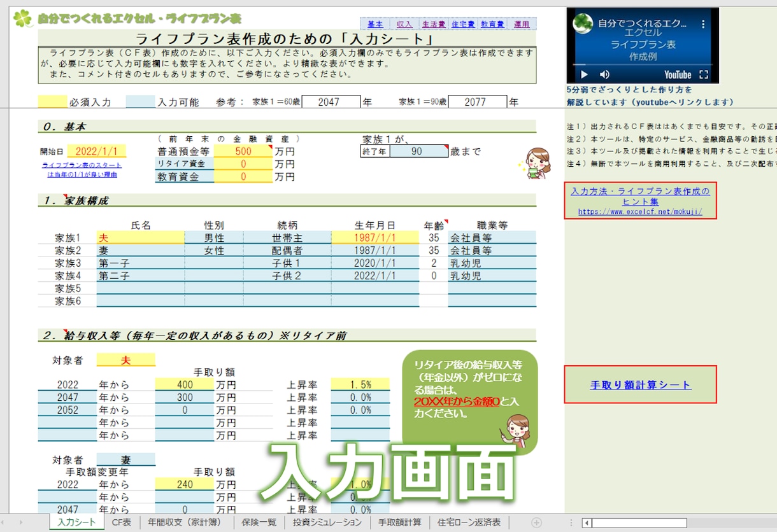Jump to 住宅費 section link

463,24
